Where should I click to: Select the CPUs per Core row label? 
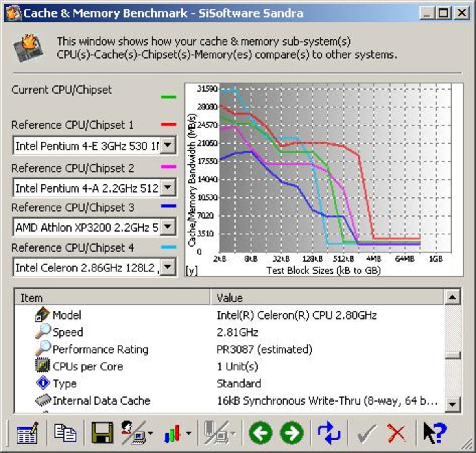click(88, 366)
